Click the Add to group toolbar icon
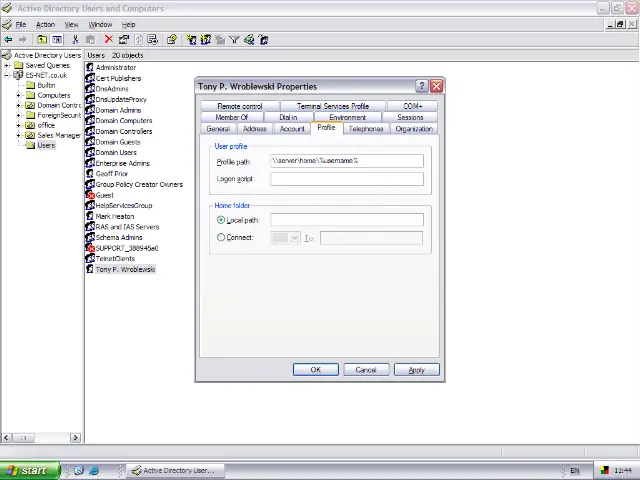Image resolution: width=640 pixels, height=480 pixels. (264, 40)
